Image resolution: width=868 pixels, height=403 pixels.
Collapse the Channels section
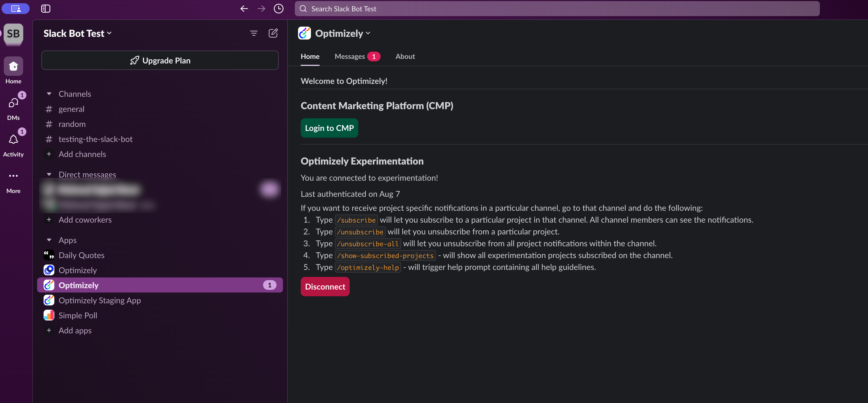pos(49,94)
